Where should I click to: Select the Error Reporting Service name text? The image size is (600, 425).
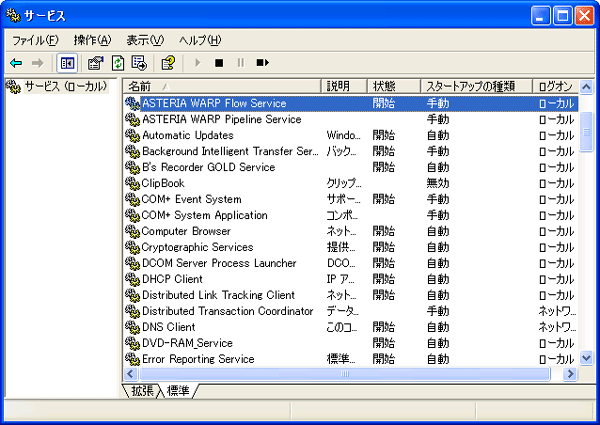pyautogui.click(x=198, y=359)
